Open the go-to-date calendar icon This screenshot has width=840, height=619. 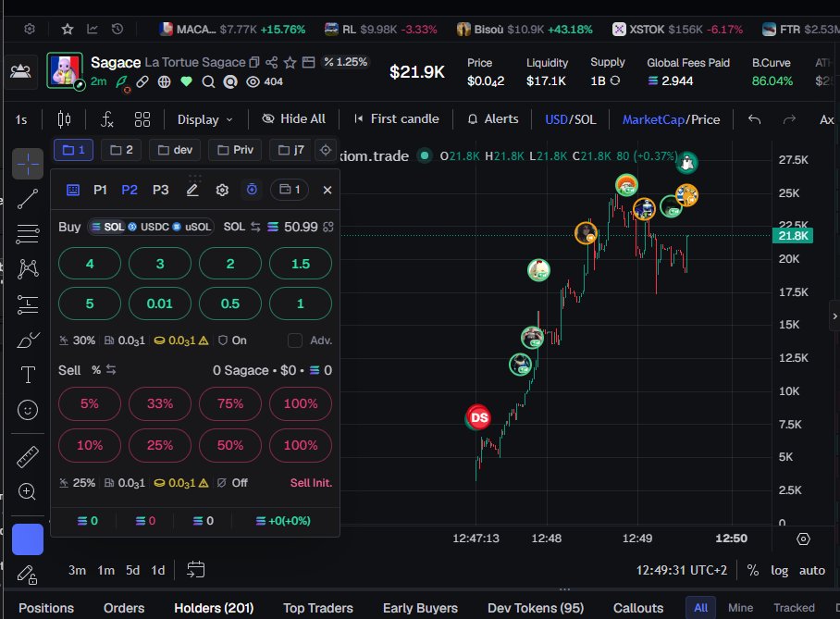(x=195, y=570)
